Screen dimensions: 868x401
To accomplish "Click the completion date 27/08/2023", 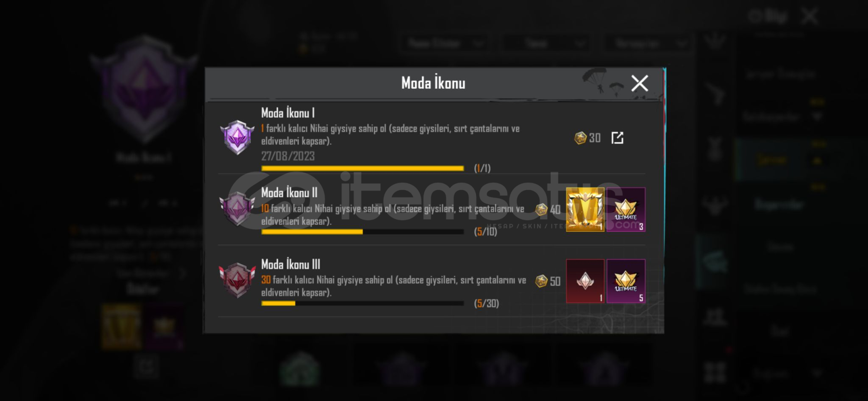I will coord(288,156).
